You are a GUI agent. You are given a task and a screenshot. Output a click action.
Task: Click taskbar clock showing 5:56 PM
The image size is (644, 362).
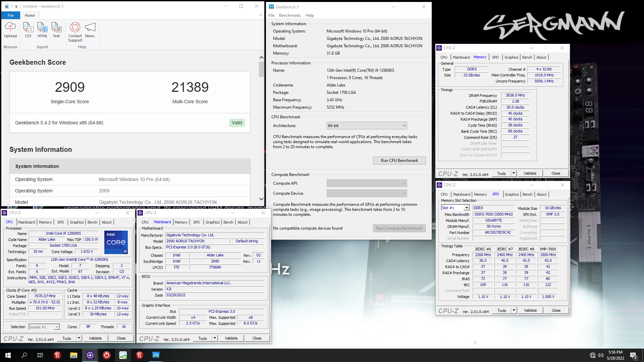(615, 355)
